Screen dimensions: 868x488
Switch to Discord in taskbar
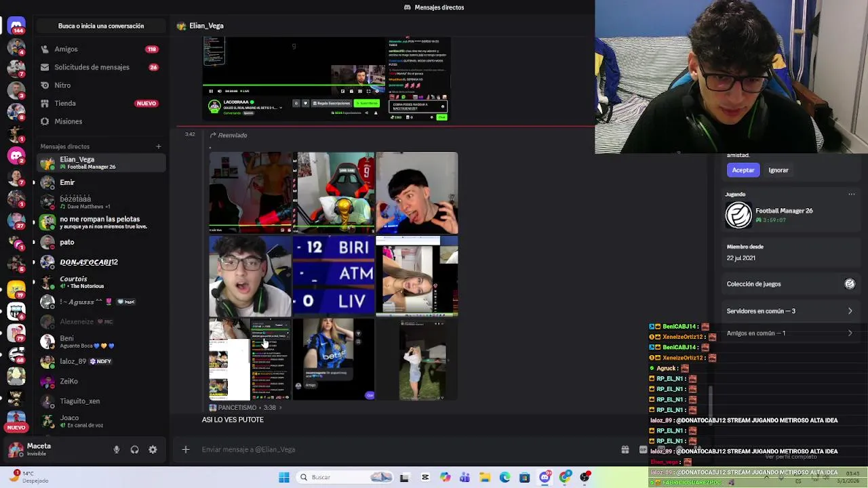[x=545, y=477]
